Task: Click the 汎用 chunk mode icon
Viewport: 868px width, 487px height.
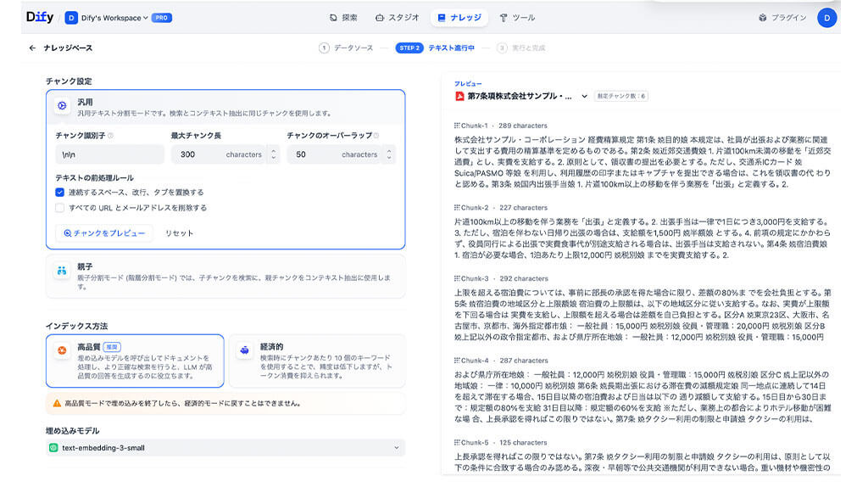Action: click(61, 106)
